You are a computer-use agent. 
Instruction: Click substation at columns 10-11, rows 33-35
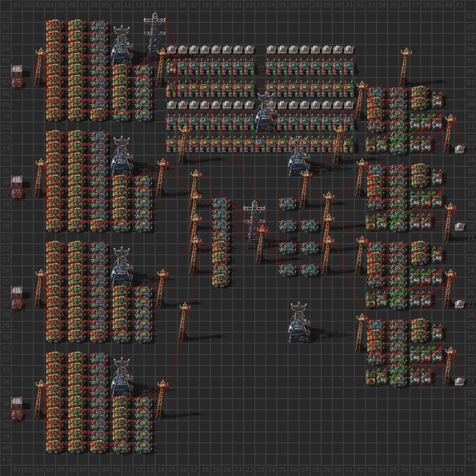click(122, 377)
